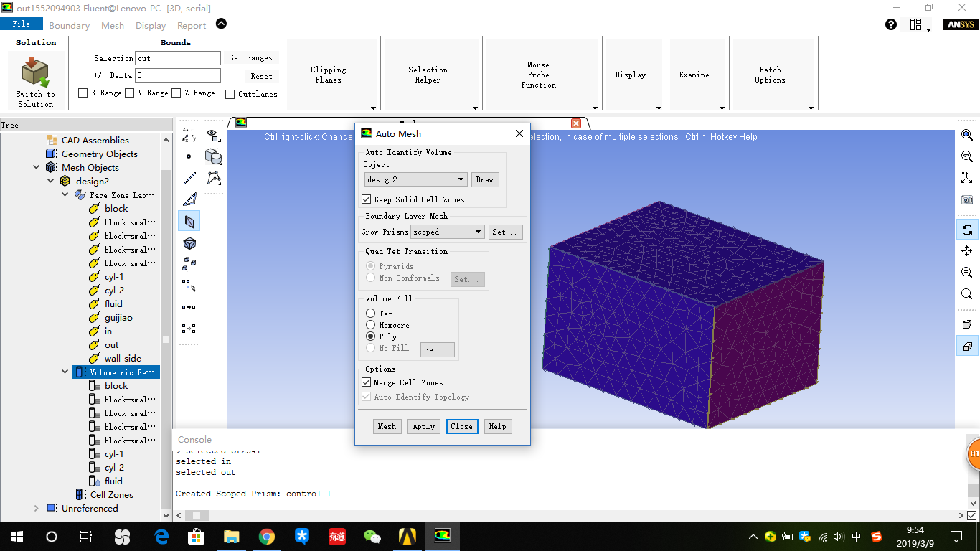Select the node selection tool in the toolbar

[189, 156]
